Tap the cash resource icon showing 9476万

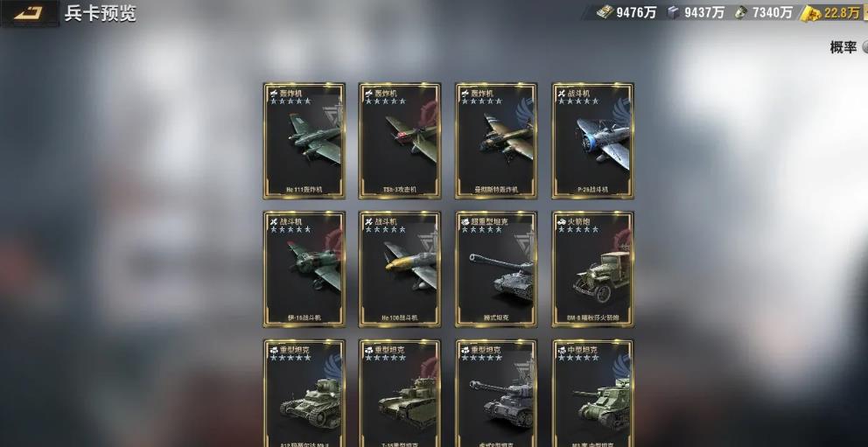[x=605, y=12]
